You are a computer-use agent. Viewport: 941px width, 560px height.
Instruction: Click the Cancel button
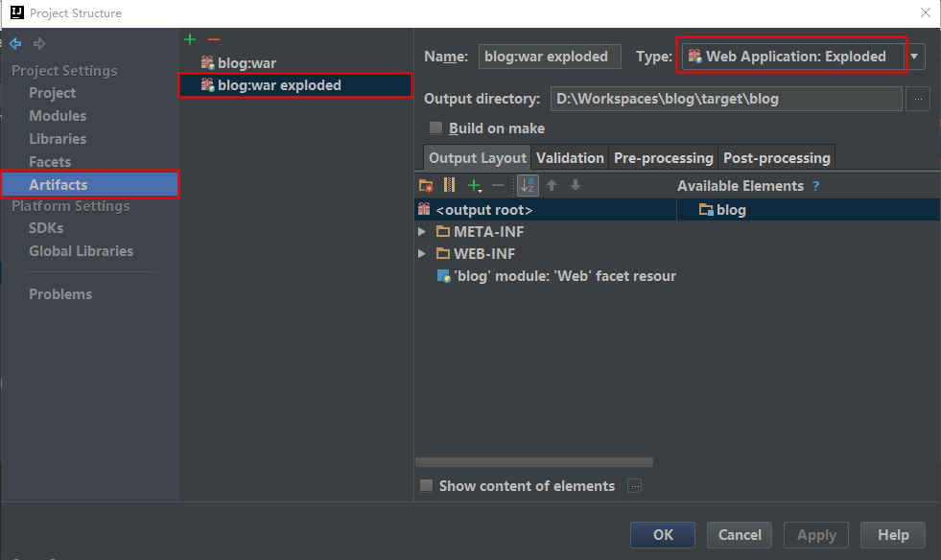[740, 535]
